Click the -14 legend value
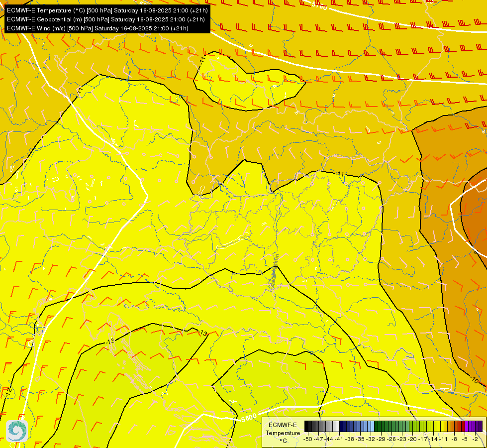 pyautogui.click(x=433, y=439)
